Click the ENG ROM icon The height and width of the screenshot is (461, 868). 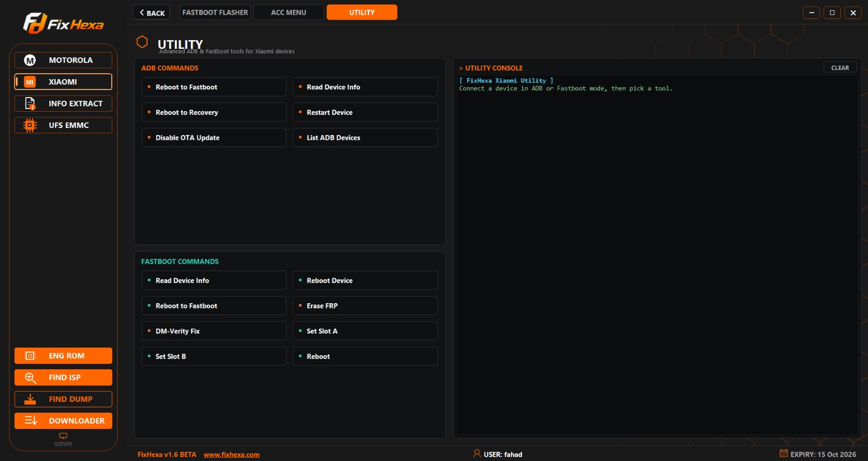(30, 356)
